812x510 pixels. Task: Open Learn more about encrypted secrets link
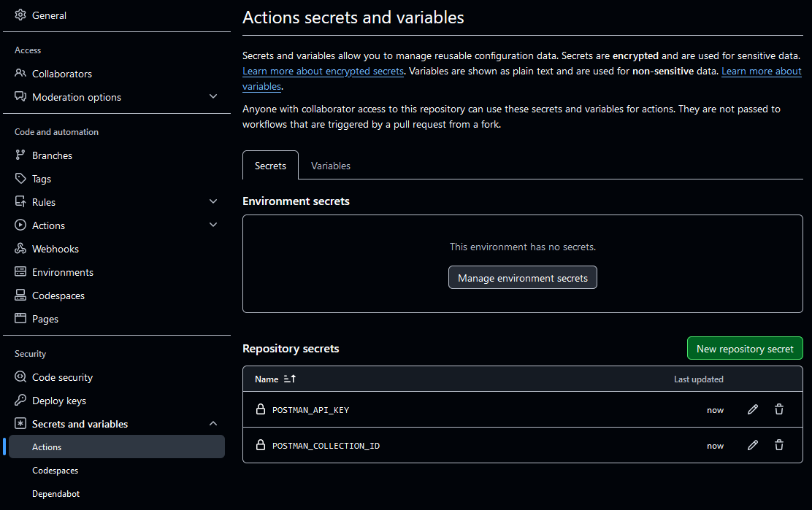[323, 71]
